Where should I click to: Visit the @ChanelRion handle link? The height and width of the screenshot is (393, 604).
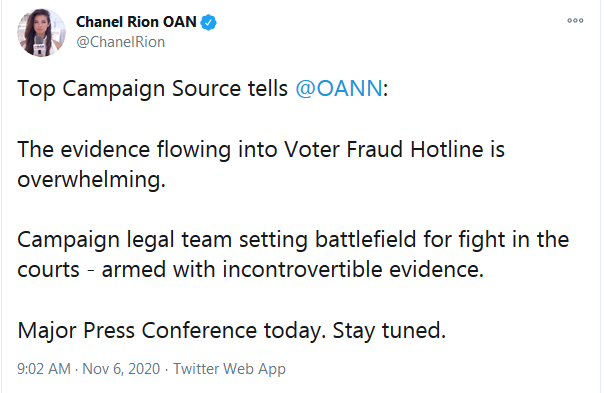[121, 42]
